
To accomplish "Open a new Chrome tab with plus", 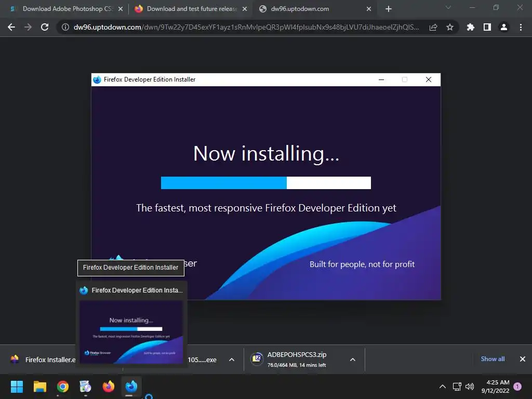I will click(x=389, y=9).
